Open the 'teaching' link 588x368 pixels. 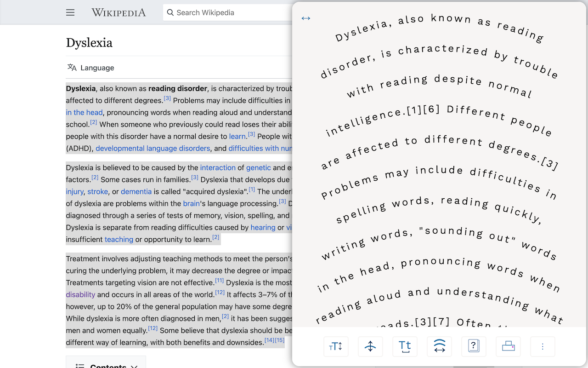pyautogui.click(x=119, y=239)
